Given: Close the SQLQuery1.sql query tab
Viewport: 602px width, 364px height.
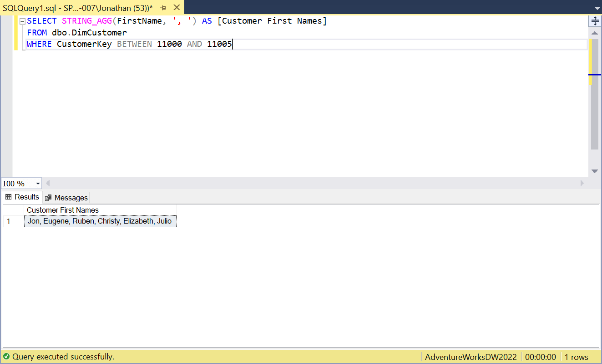Looking at the screenshot, I should [177, 8].
